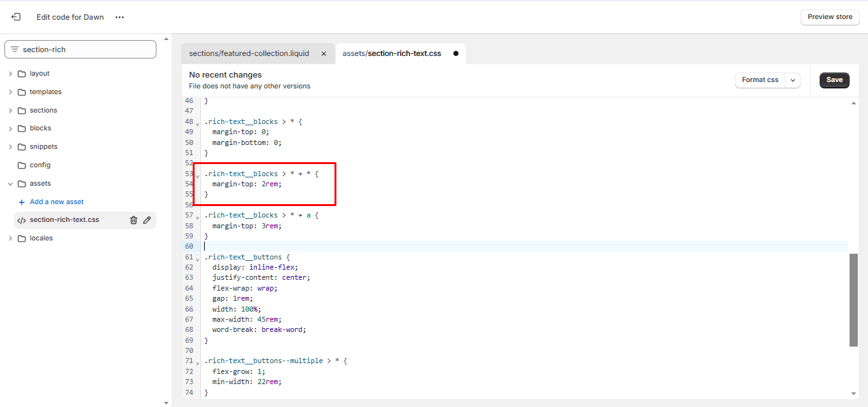The width and height of the screenshot is (868, 407).
Task: Place cursor on "margin-top: 2rem;" line
Action: point(247,184)
